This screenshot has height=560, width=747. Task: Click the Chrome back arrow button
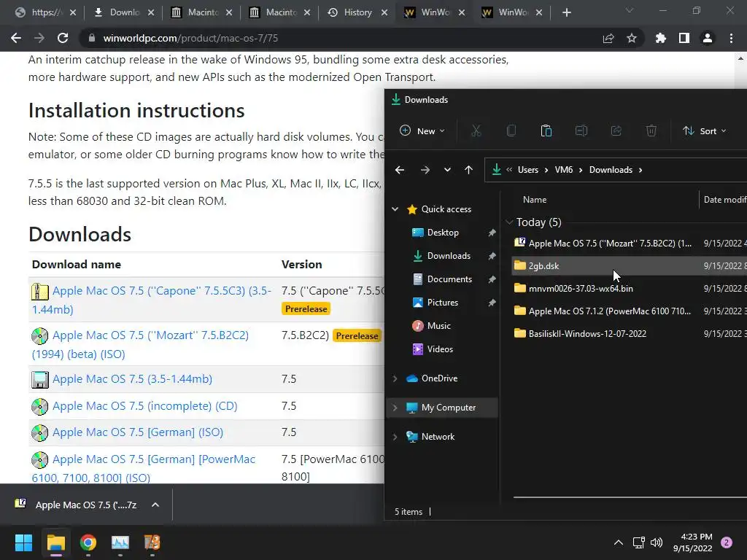click(16, 38)
